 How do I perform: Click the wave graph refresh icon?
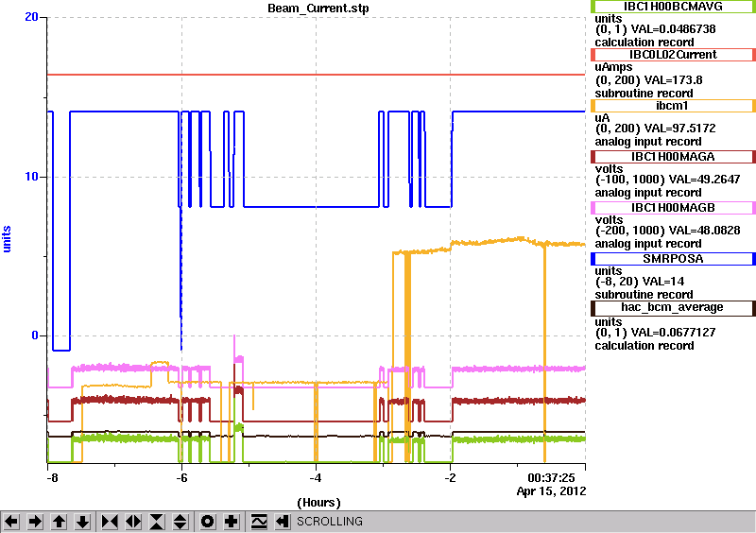[259, 522]
